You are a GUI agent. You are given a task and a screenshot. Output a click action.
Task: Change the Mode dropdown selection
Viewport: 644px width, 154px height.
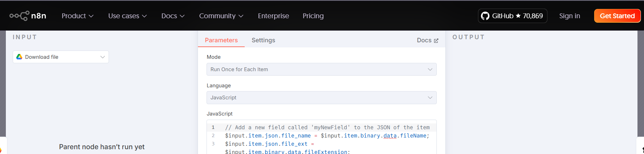pos(321,69)
